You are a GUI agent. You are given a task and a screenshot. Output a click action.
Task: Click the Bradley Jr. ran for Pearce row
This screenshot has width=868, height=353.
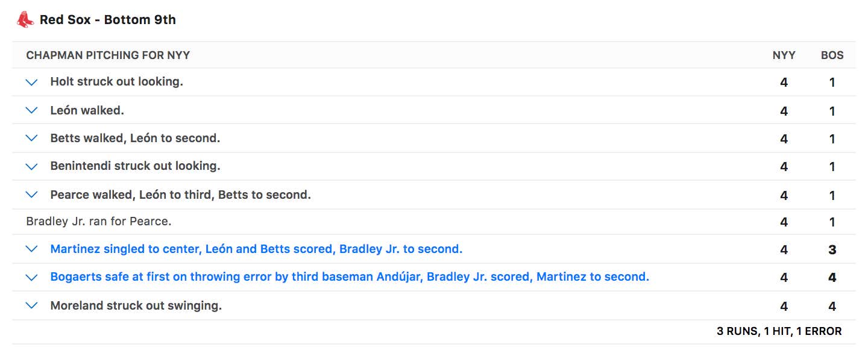[99, 222]
